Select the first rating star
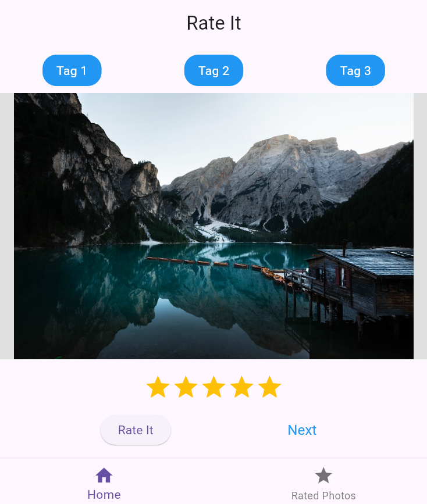The image size is (427, 504). 158,387
